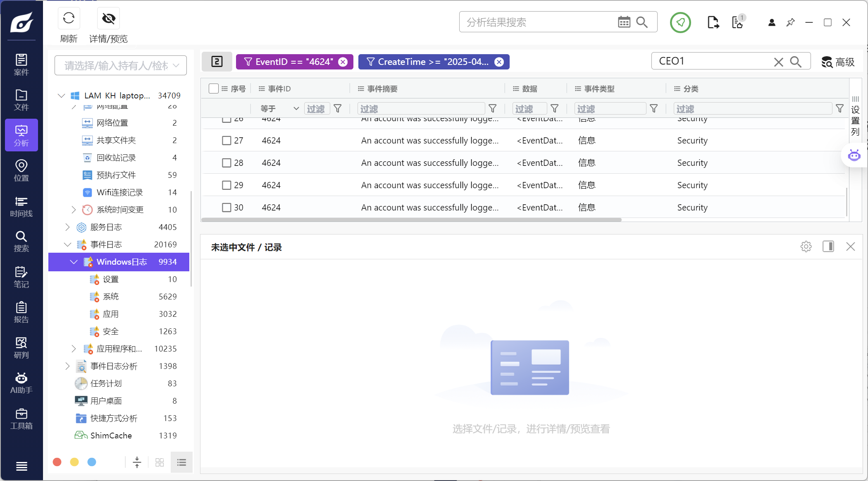Check the checkbox for row 28
Viewport: 868px width, 481px height.
227,163
